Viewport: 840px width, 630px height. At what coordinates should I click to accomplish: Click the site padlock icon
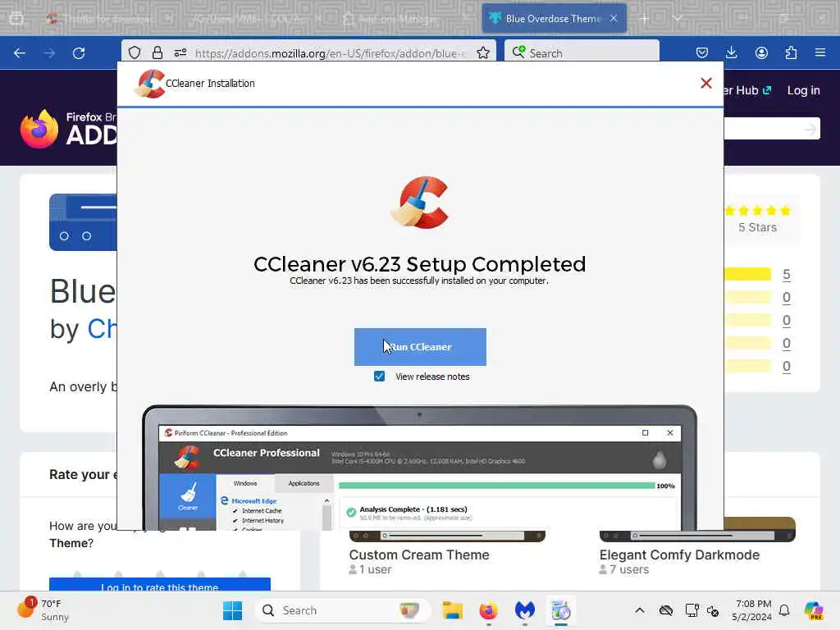click(157, 52)
